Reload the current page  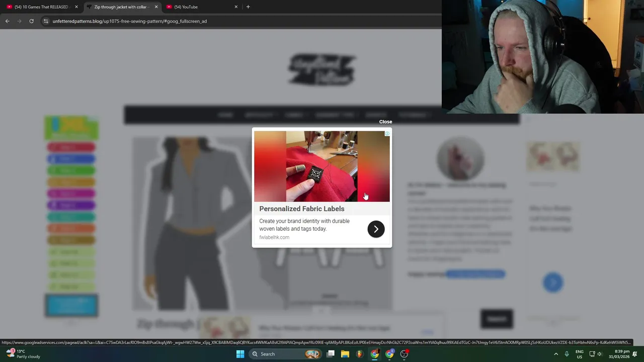coord(31,21)
